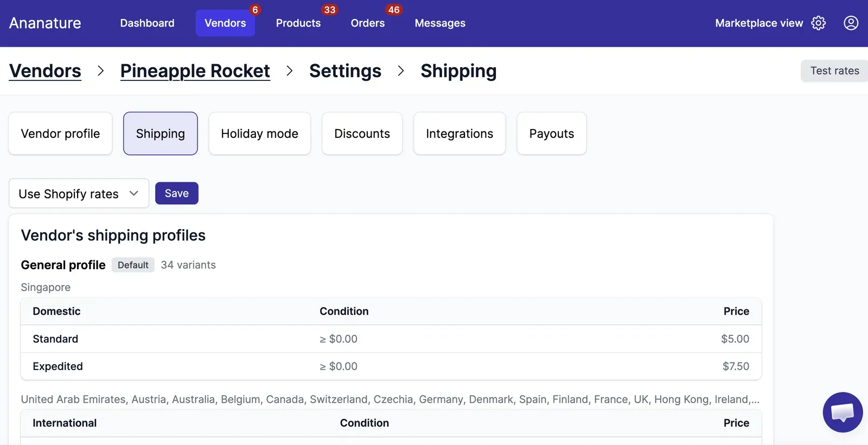Click the Settings breadcrumb text
The height and width of the screenshot is (445, 868).
tap(345, 71)
